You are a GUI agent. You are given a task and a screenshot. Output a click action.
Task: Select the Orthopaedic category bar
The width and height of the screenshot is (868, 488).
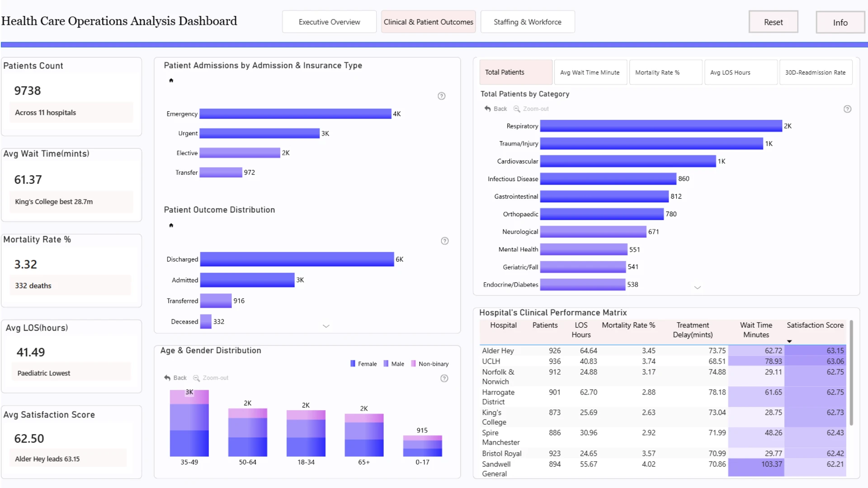[602, 214]
